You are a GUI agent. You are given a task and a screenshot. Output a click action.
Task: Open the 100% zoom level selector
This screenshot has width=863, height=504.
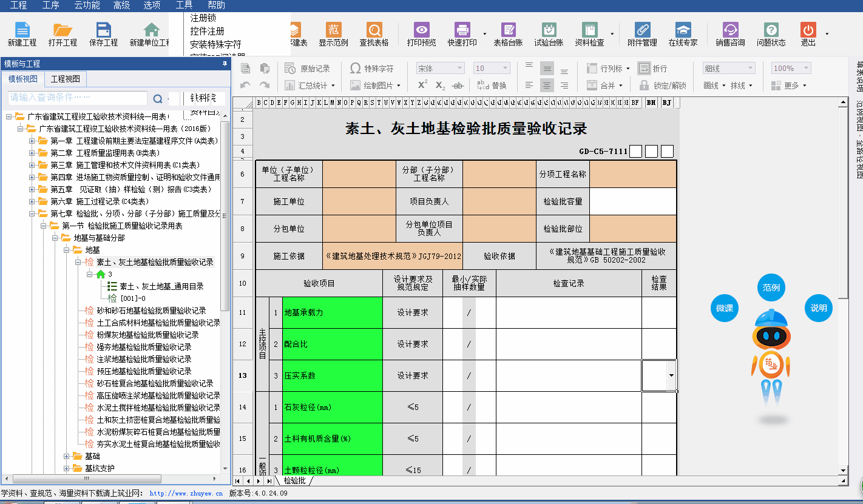click(790, 69)
